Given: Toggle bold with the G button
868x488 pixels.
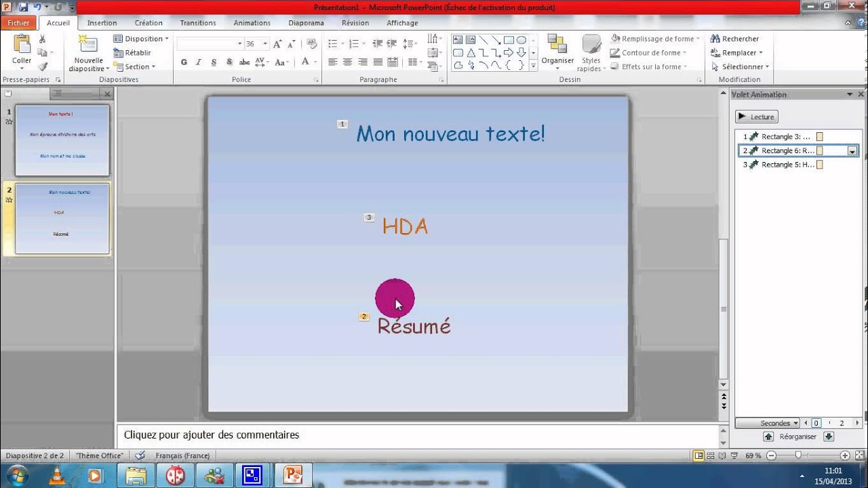Looking at the screenshot, I should point(184,62).
